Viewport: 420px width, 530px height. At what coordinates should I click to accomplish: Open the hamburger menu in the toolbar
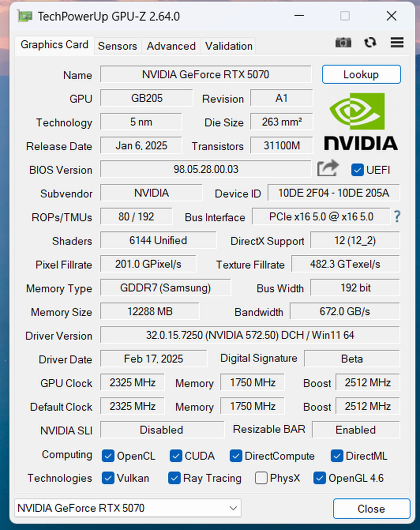tap(397, 43)
